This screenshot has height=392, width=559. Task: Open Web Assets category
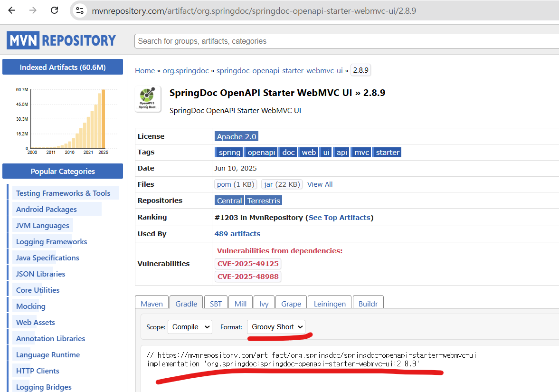click(x=35, y=323)
